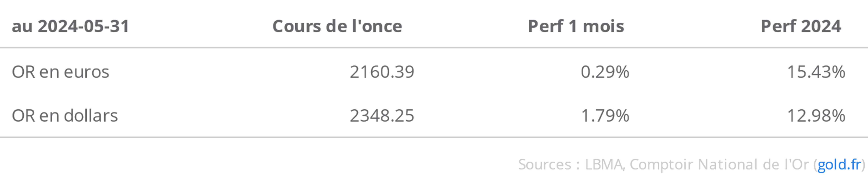868x181 pixels.
Task: Click the 12.98% yearly performance cell
Action: tap(816, 116)
